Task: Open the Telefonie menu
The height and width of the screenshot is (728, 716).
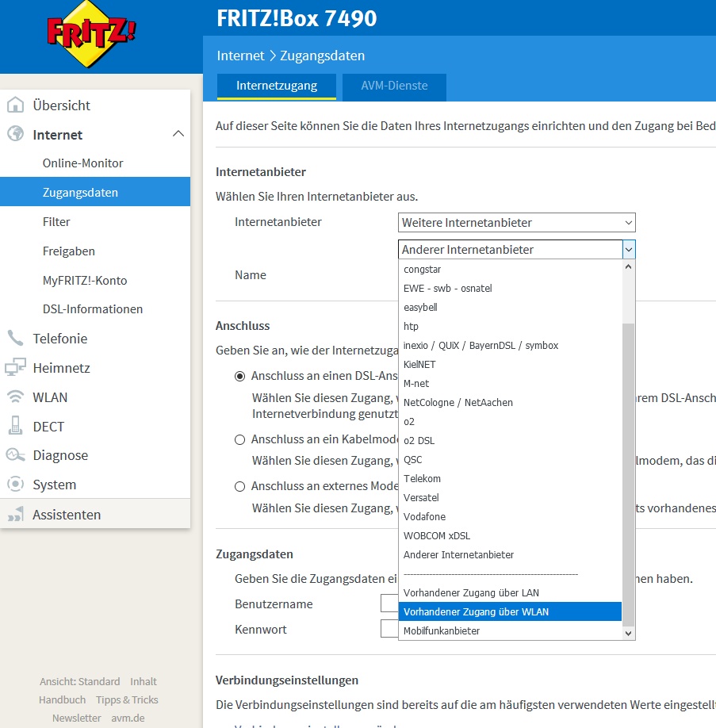Action: (x=60, y=339)
